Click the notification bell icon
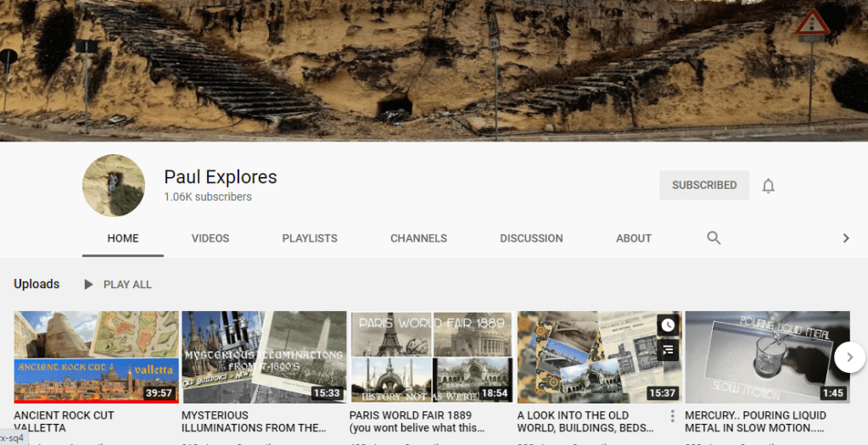Screen dimensions: 868x445 pos(768,186)
